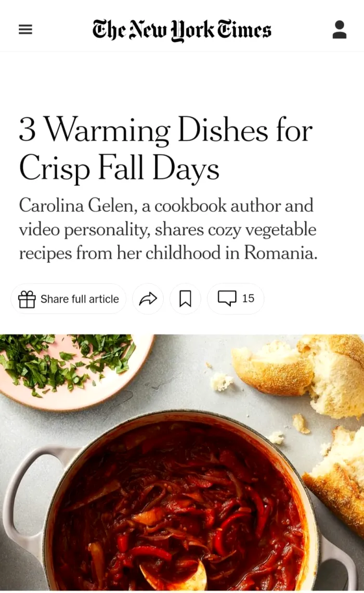Open the red pepper stew photo

pyautogui.click(x=182, y=463)
